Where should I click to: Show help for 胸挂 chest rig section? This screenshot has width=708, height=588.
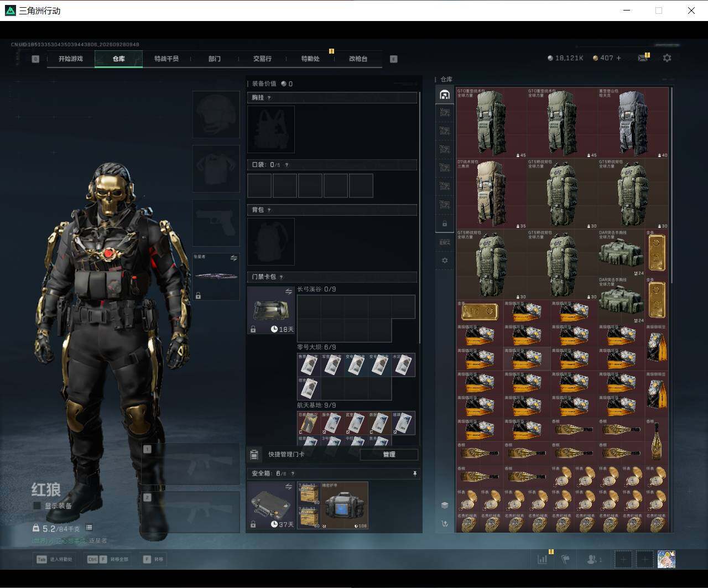pos(269,98)
